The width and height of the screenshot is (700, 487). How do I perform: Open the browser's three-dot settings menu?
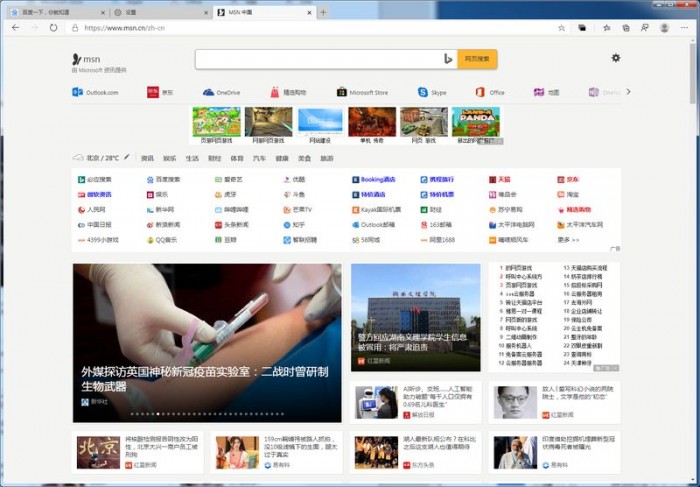684,28
